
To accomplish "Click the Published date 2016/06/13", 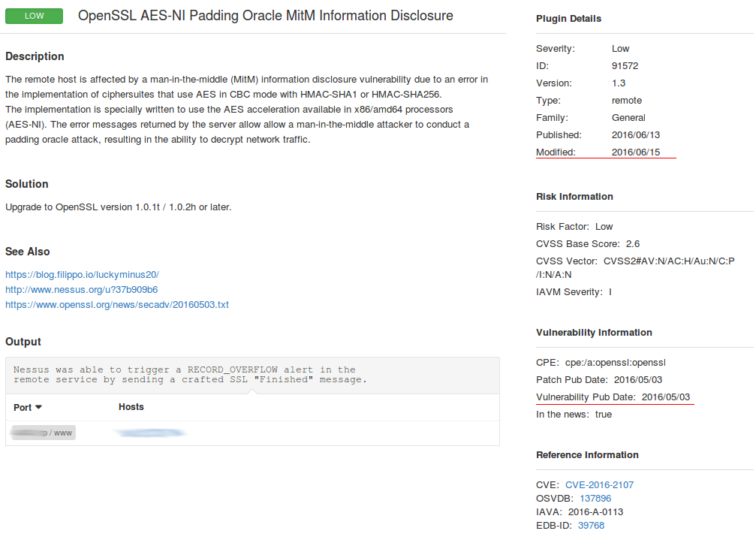I will (635, 135).
